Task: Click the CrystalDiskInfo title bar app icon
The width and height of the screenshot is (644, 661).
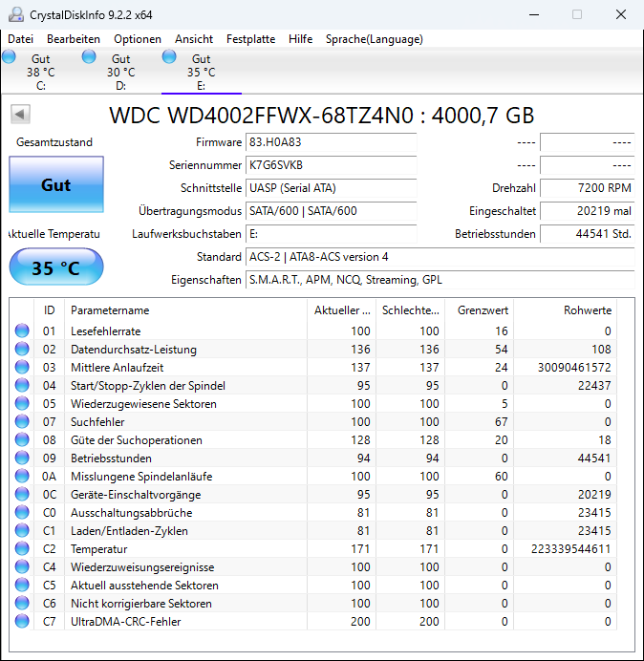Action: pos(16,14)
